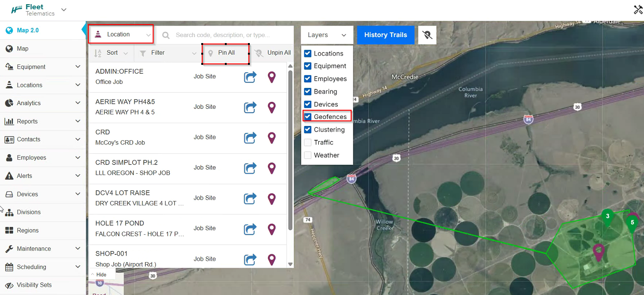Click share arrow for CRD SIMPLOT PH.2
This screenshot has height=295, width=644.
(250, 168)
